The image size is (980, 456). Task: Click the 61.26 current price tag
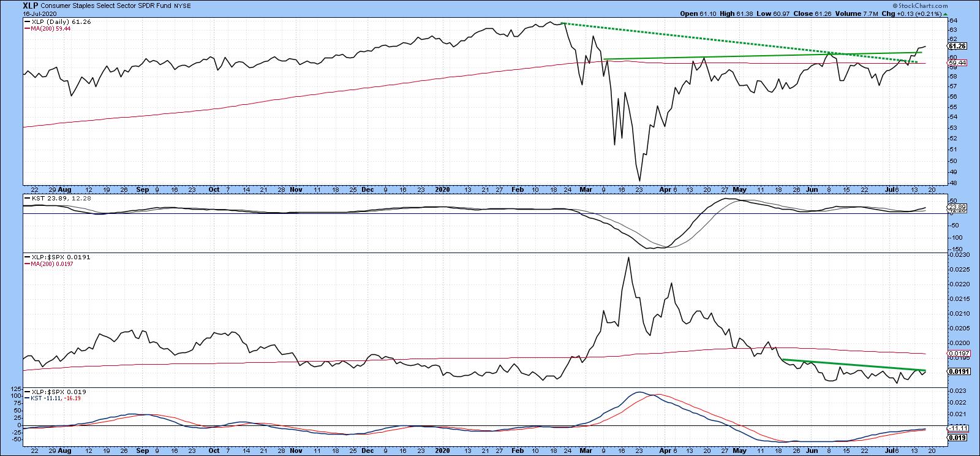click(x=956, y=46)
